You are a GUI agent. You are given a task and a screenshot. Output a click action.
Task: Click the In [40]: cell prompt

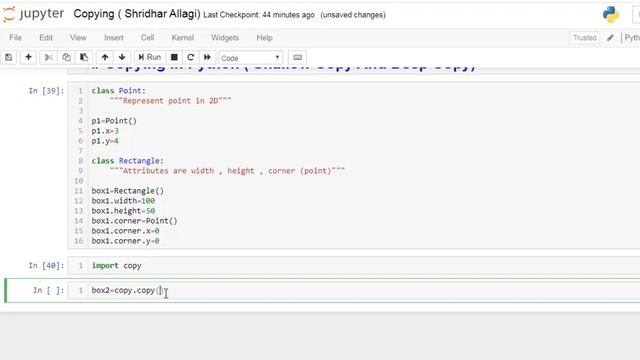(46, 266)
